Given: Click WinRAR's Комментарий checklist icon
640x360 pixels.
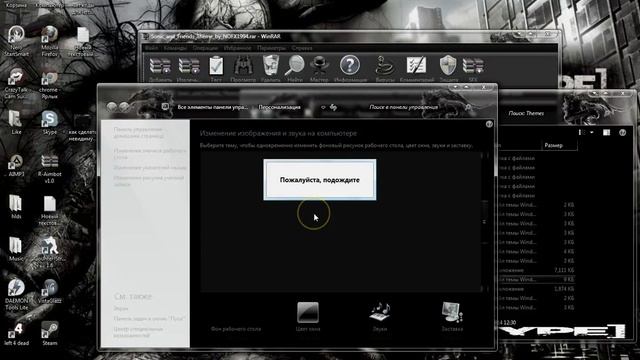Looking at the screenshot, I should [x=416, y=65].
